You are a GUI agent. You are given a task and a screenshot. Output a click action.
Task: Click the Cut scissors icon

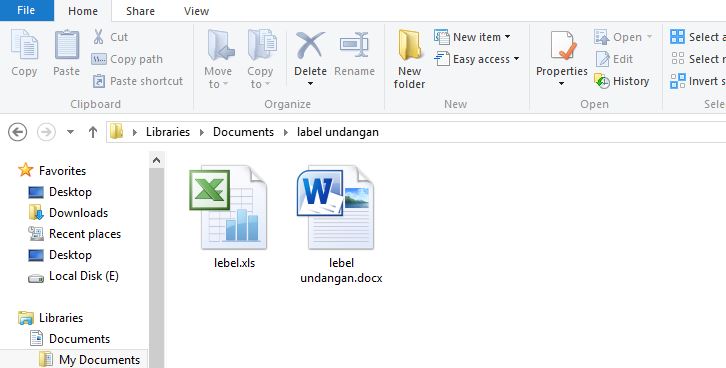[98, 37]
